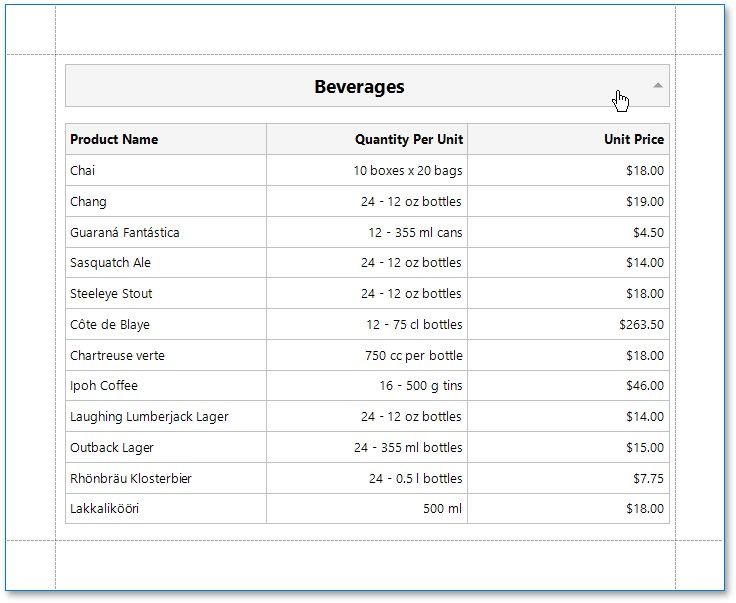This screenshot has height=603, width=736.
Task: Click the Unit Price column header
Action: pyautogui.click(x=633, y=140)
